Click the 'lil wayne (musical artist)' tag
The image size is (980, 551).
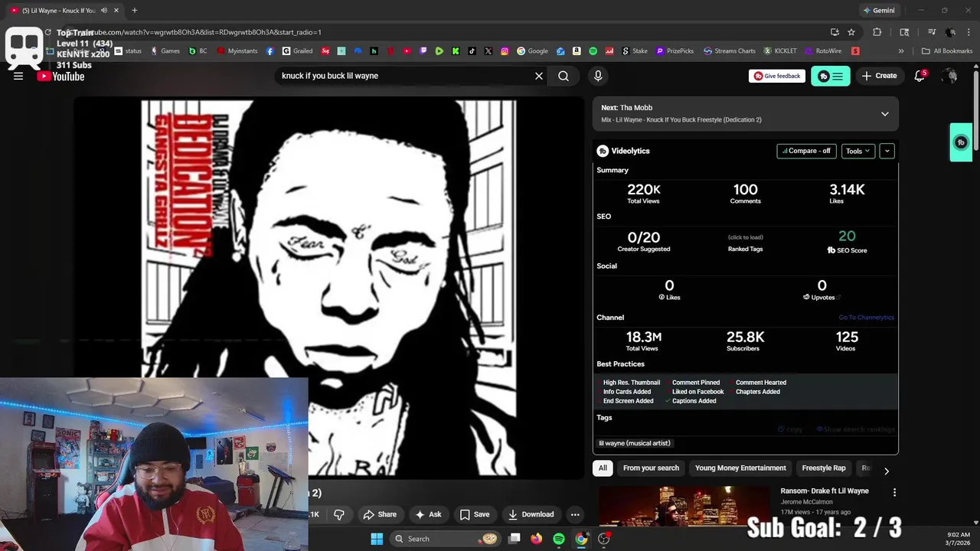[635, 443]
